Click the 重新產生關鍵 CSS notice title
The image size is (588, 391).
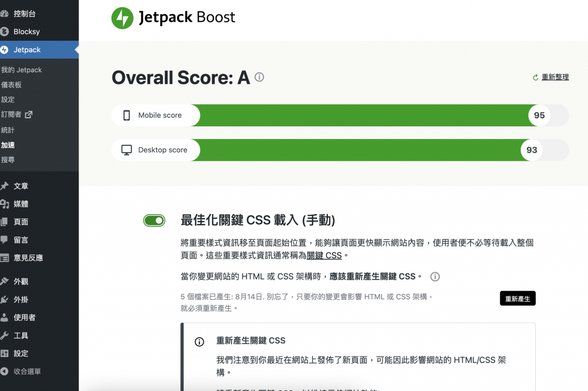(x=250, y=340)
